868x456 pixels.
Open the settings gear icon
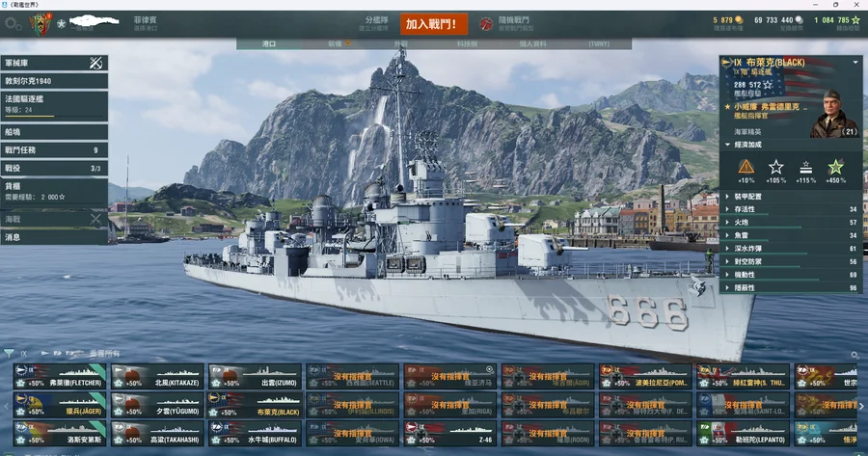[11, 24]
